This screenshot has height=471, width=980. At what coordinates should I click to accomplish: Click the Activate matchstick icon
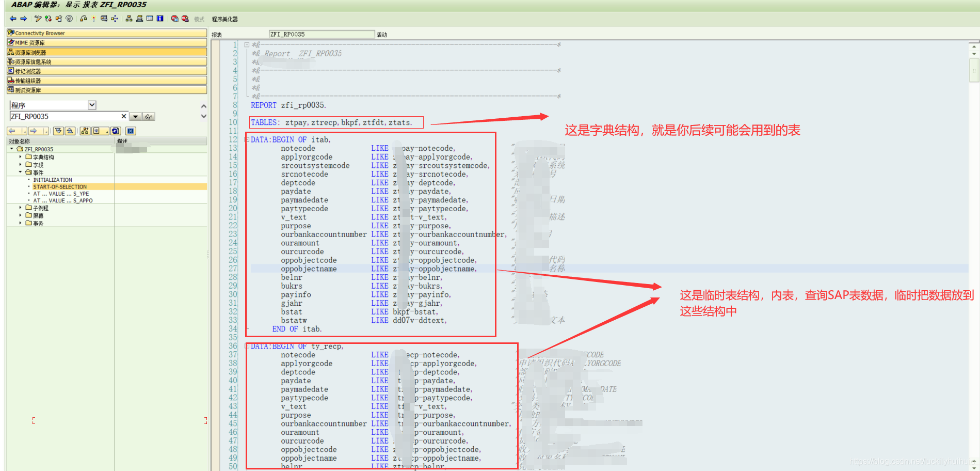click(x=93, y=19)
